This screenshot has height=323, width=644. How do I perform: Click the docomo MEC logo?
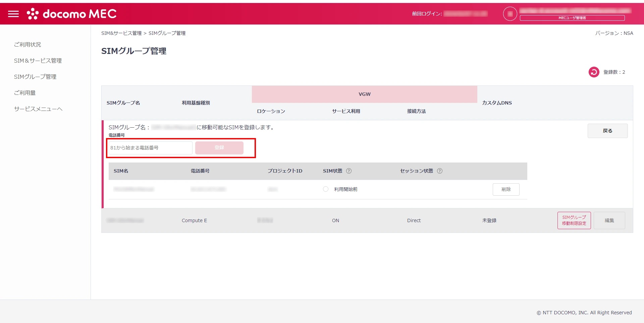click(72, 14)
